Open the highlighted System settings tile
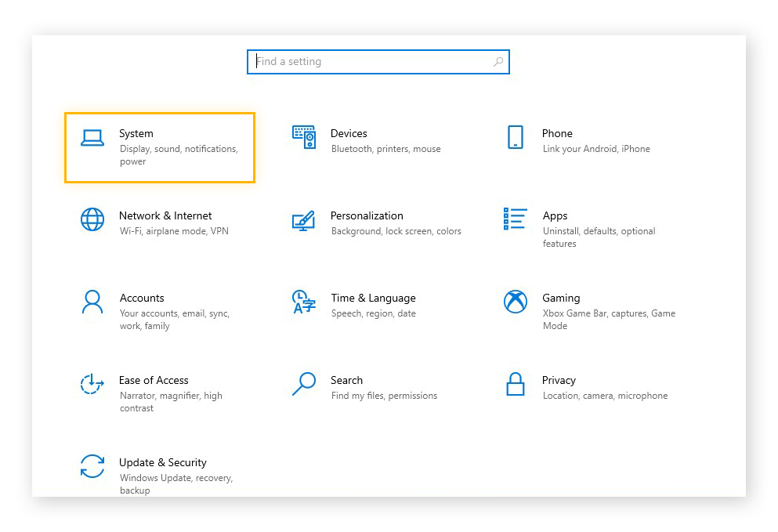 (x=159, y=147)
